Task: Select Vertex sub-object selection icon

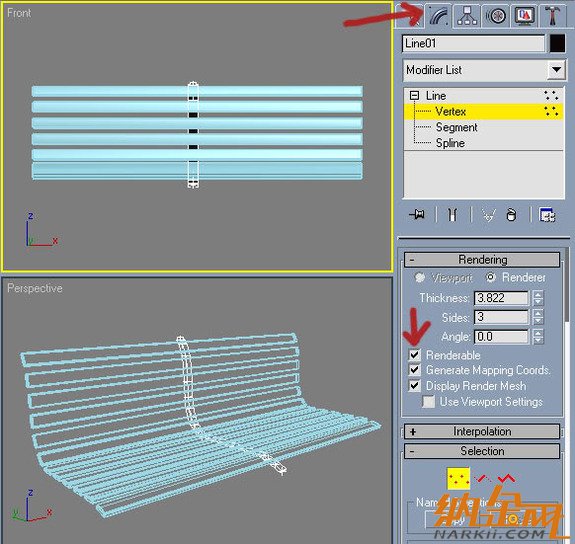Action: (x=458, y=478)
